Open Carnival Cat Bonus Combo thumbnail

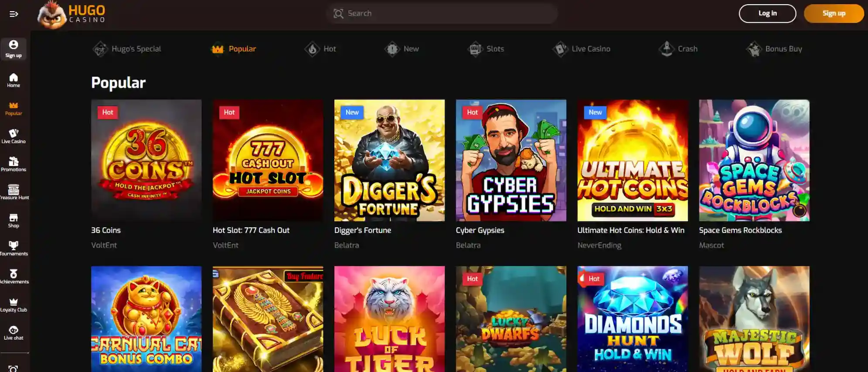pyautogui.click(x=146, y=319)
